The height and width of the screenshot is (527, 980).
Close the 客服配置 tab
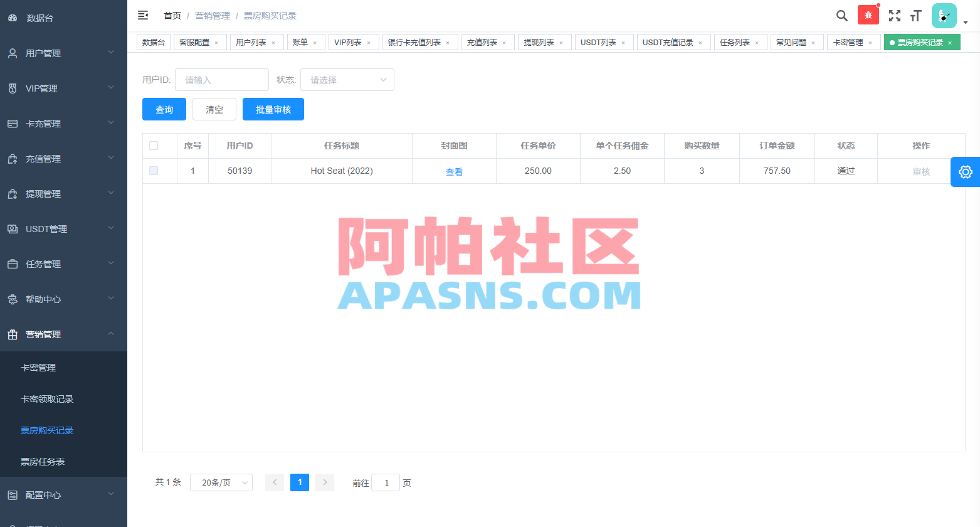point(216,43)
